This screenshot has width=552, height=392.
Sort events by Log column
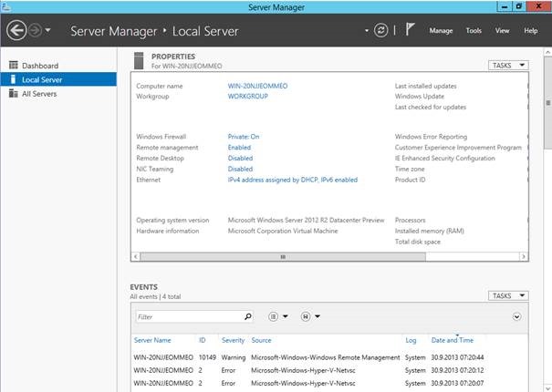411,340
